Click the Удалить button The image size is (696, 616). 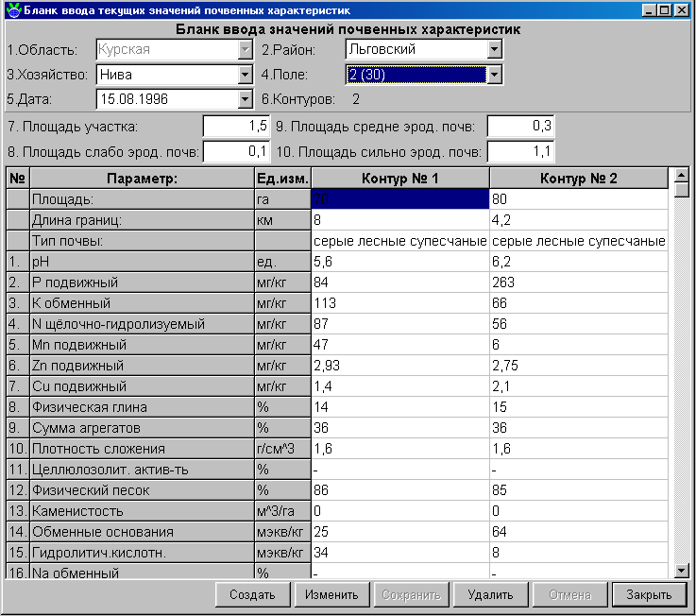(x=490, y=594)
